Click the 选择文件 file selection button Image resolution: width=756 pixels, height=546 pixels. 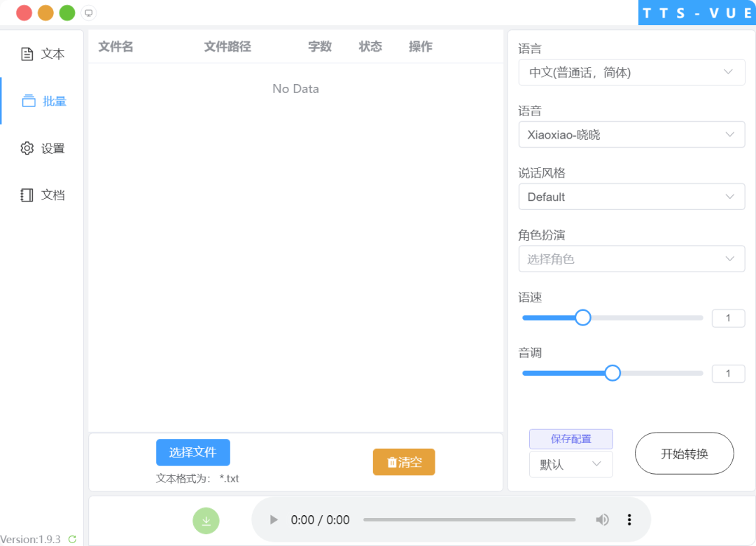tap(192, 452)
